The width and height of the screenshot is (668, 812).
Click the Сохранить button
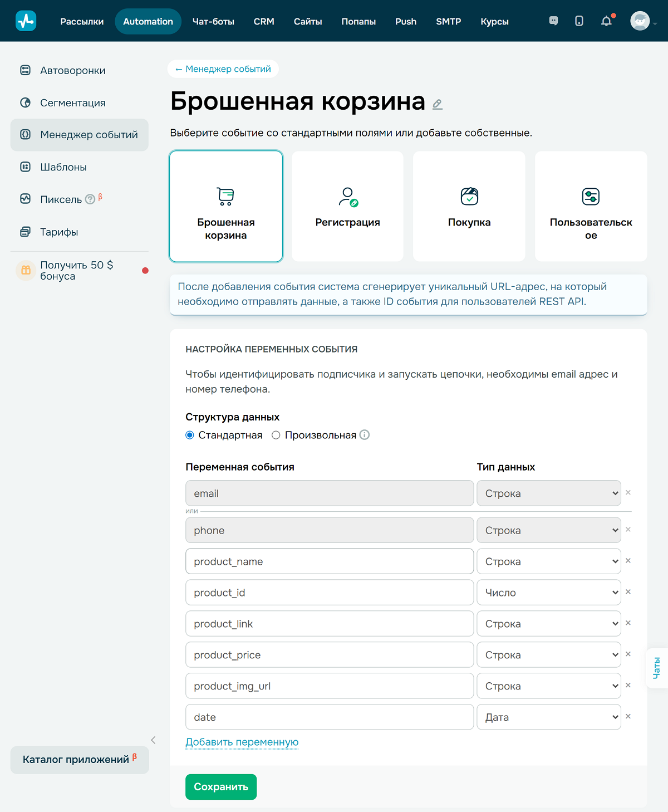click(x=220, y=786)
